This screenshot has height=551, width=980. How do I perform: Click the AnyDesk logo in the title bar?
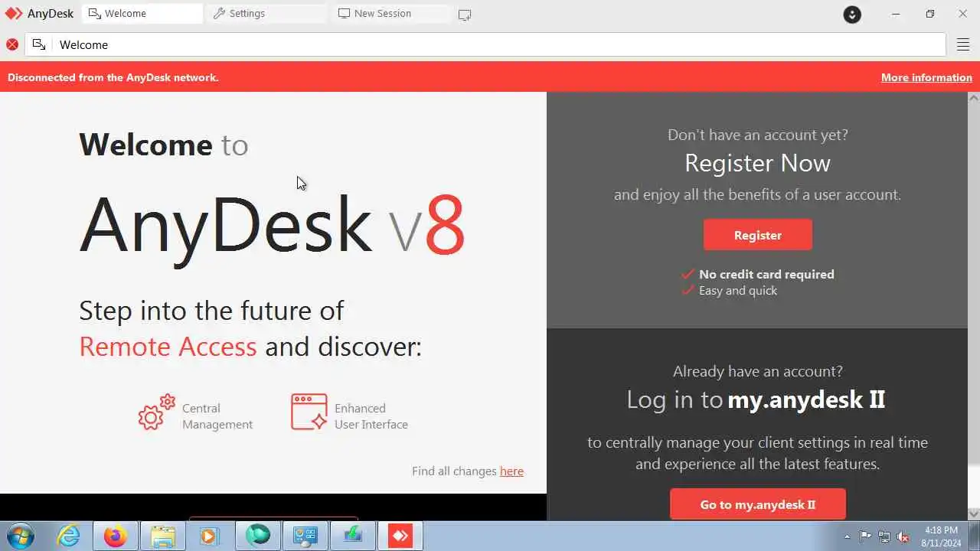click(14, 14)
